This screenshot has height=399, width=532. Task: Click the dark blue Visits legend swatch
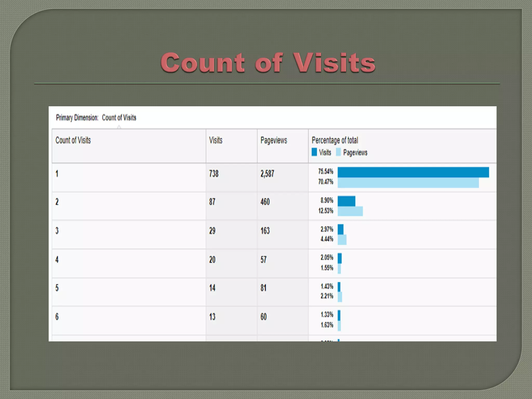[x=314, y=152]
